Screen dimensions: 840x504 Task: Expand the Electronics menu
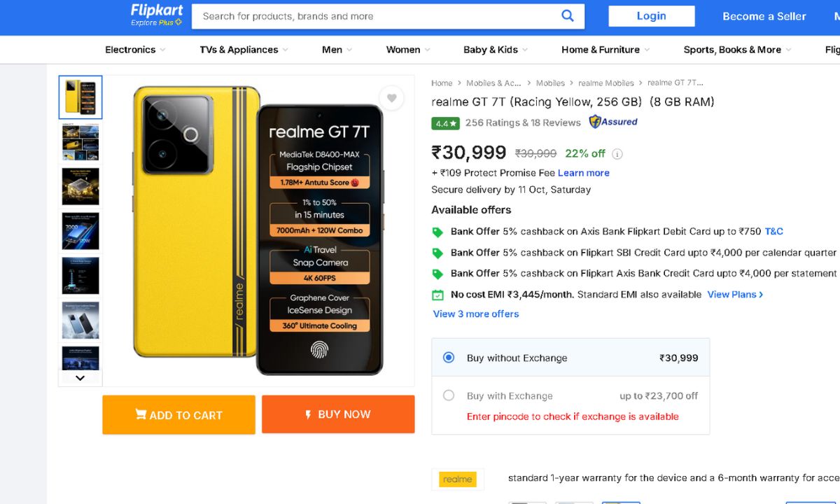tap(135, 50)
